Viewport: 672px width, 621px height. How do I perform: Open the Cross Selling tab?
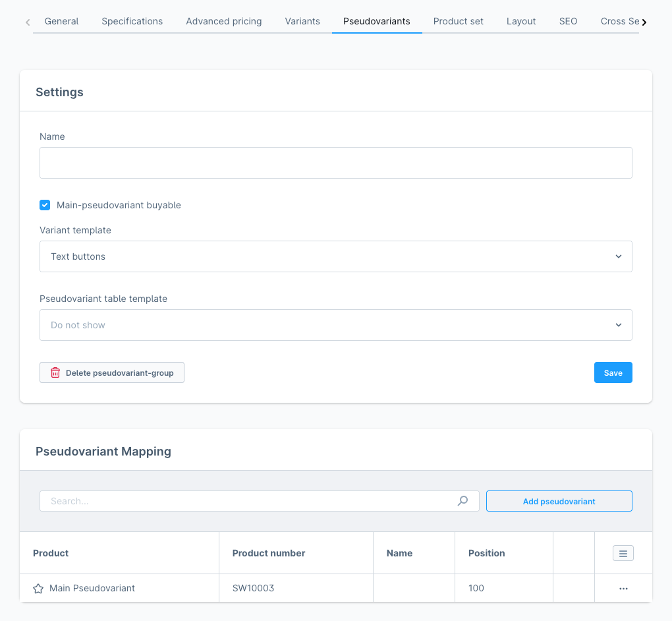click(x=620, y=22)
